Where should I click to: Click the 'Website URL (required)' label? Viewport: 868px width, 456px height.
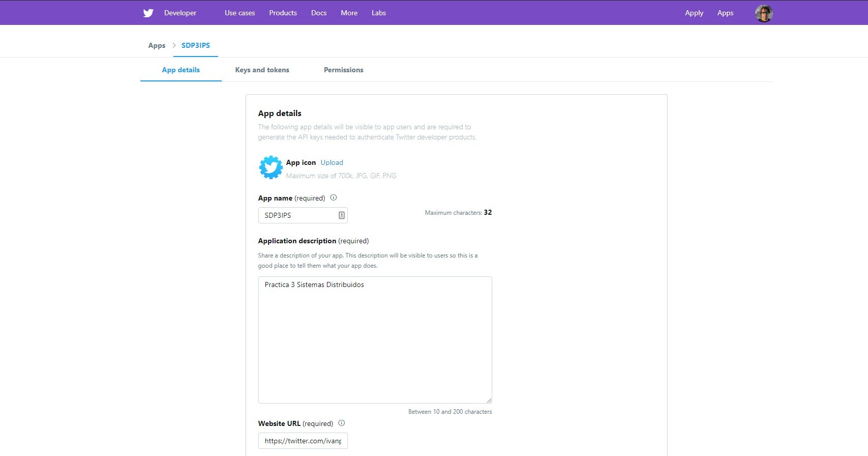pos(295,423)
